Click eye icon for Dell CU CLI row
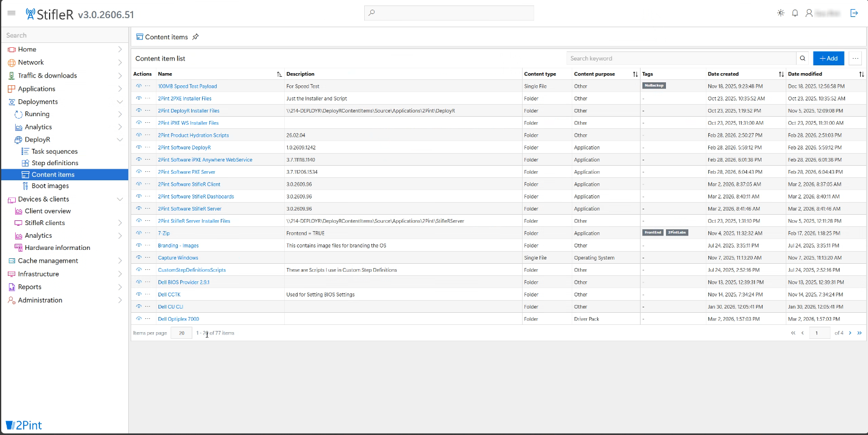 click(139, 306)
